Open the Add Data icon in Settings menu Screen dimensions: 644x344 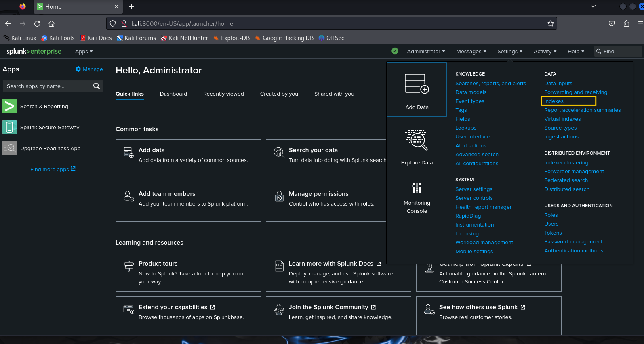point(417,84)
